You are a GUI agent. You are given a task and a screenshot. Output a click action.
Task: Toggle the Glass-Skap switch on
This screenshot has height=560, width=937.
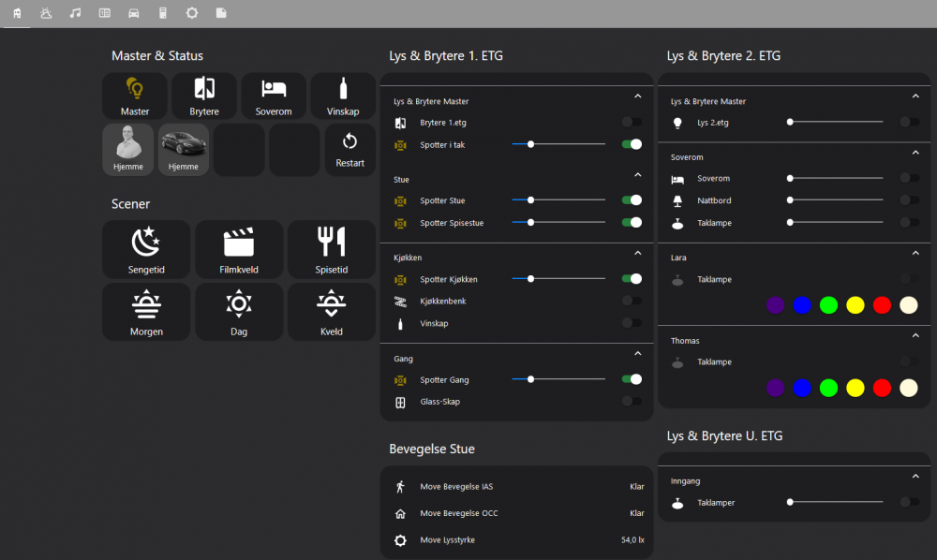[x=632, y=402]
